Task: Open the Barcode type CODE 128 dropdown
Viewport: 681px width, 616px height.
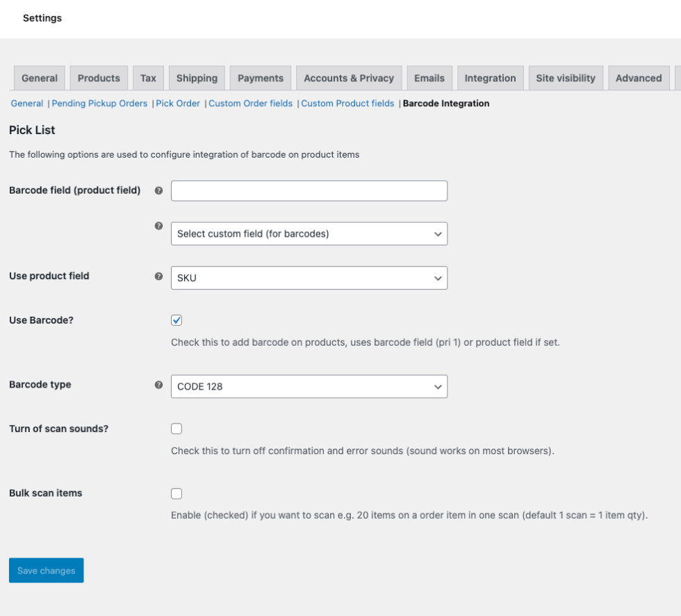Action: pyautogui.click(x=309, y=386)
